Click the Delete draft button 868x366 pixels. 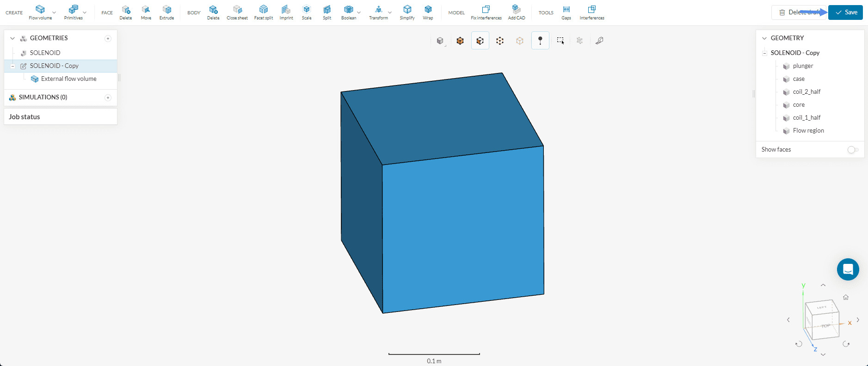coord(799,12)
